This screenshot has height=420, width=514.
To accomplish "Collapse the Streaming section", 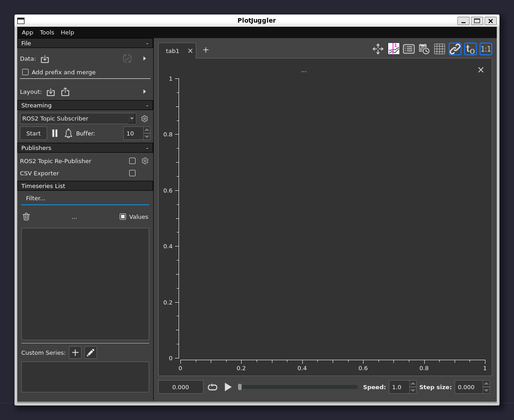I will (147, 106).
